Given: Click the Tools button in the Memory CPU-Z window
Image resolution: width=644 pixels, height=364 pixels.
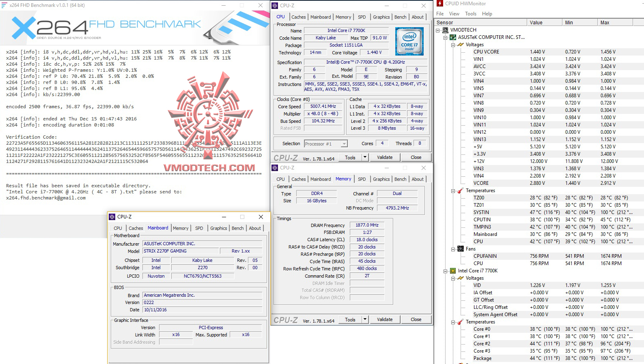Looking at the screenshot, I should tap(350, 319).
